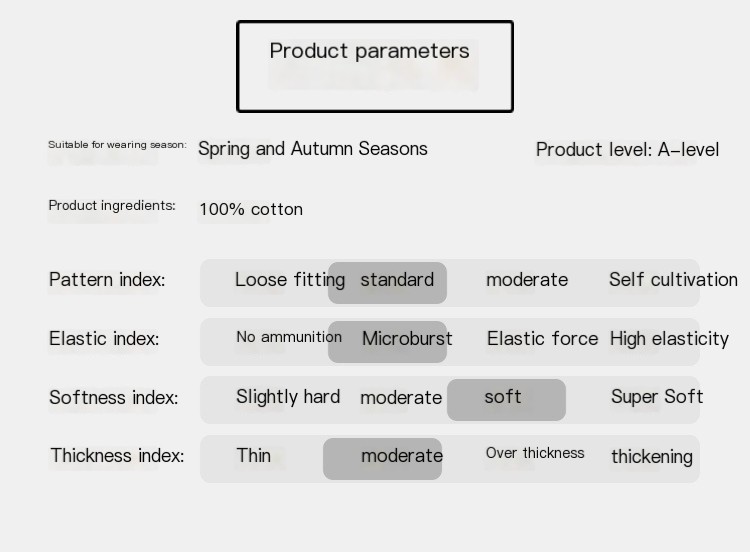Pick 'Elastic force' in Elastic index
The width and height of the screenshot is (750, 552).
542,339
